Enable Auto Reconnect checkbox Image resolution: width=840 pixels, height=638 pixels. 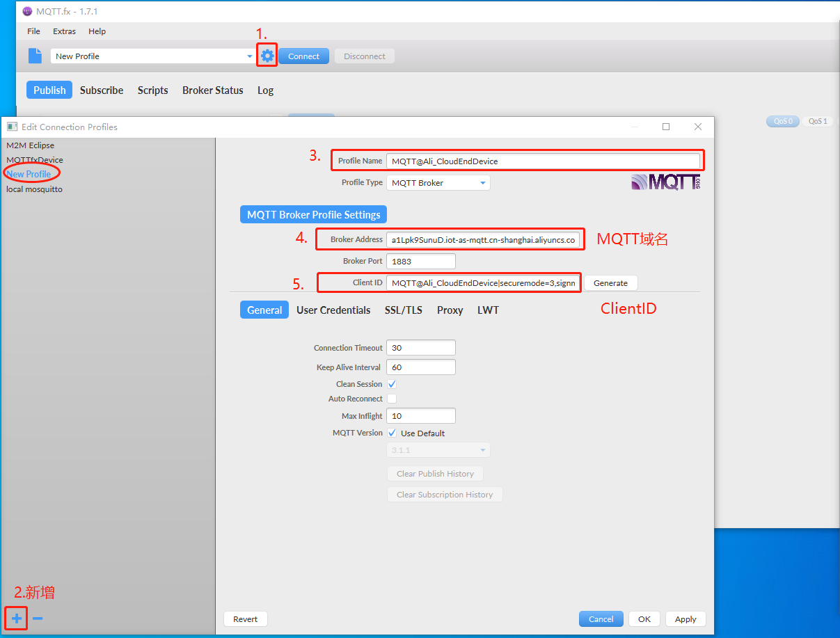click(x=392, y=399)
